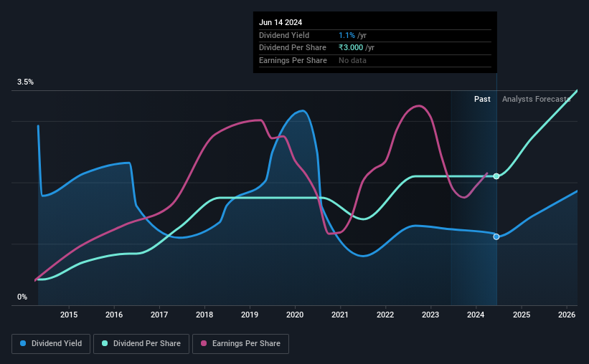Click the 2017 x-axis label
The image size is (589, 364).
[159, 315]
